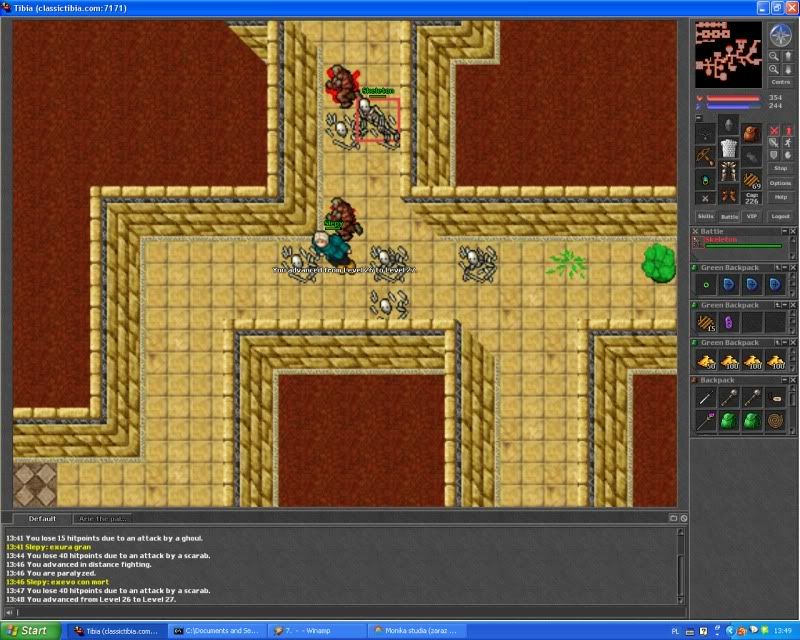The image size is (800, 640).
Task: Click the chat volume speaker icon
Action: tap(9, 612)
